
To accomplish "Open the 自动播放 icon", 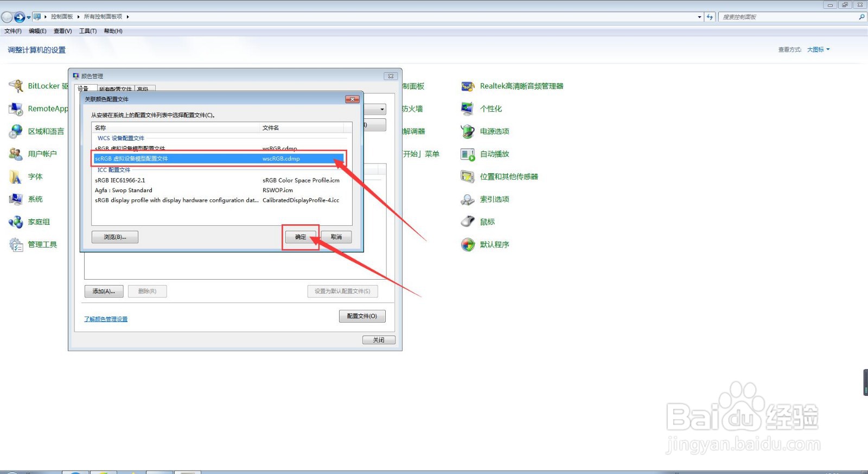I will click(x=468, y=154).
